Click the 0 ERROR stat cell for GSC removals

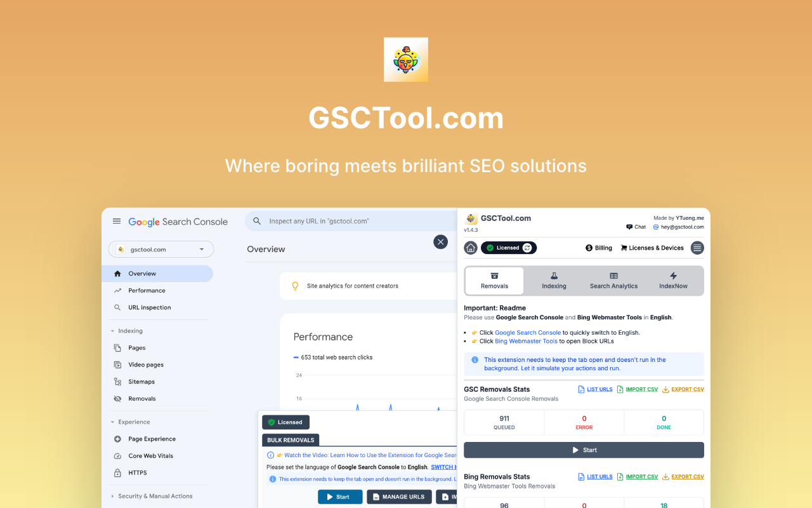[x=584, y=422]
